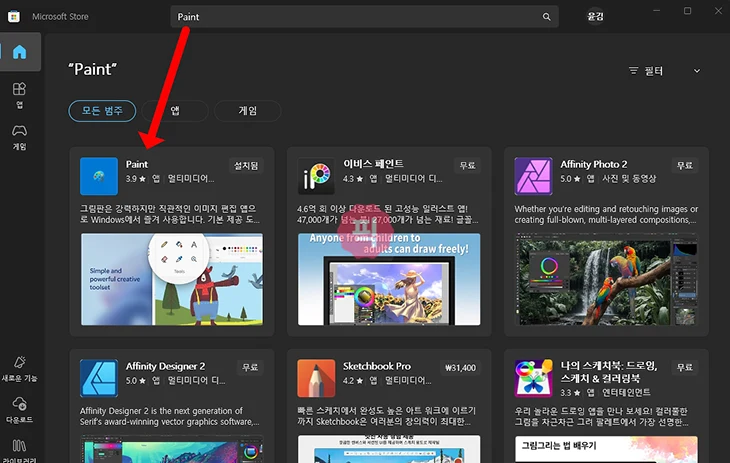The image size is (730, 463).
Task: Open the Apps section in sidebar
Action: point(20,95)
